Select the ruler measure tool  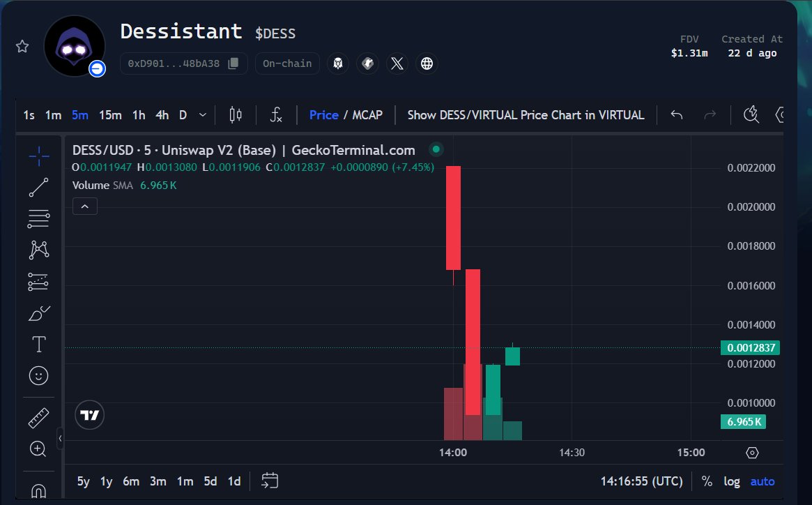(39, 418)
